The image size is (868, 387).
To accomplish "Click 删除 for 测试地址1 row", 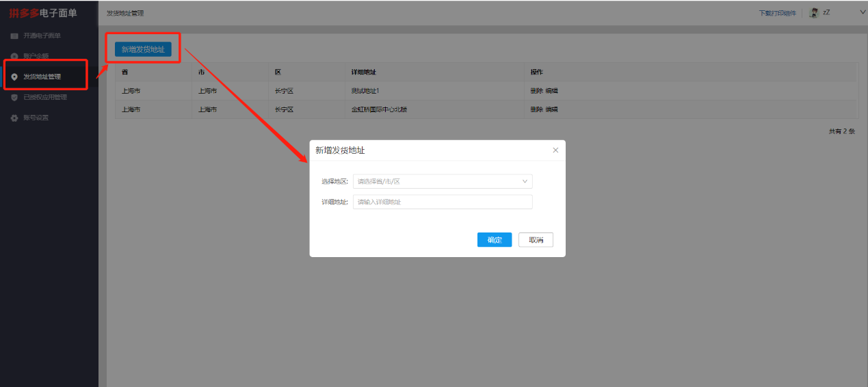I will pyautogui.click(x=536, y=90).
